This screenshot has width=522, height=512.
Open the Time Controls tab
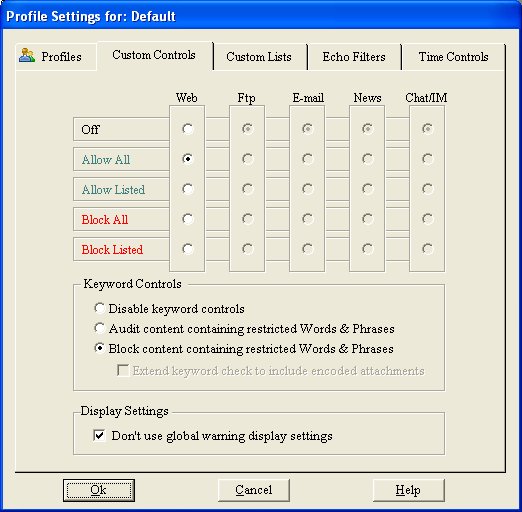click(x=453, y=57)
